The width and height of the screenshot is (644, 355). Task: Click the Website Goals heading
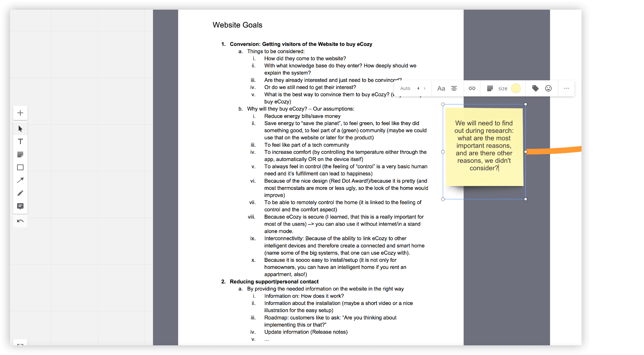(x=237, y=25)
